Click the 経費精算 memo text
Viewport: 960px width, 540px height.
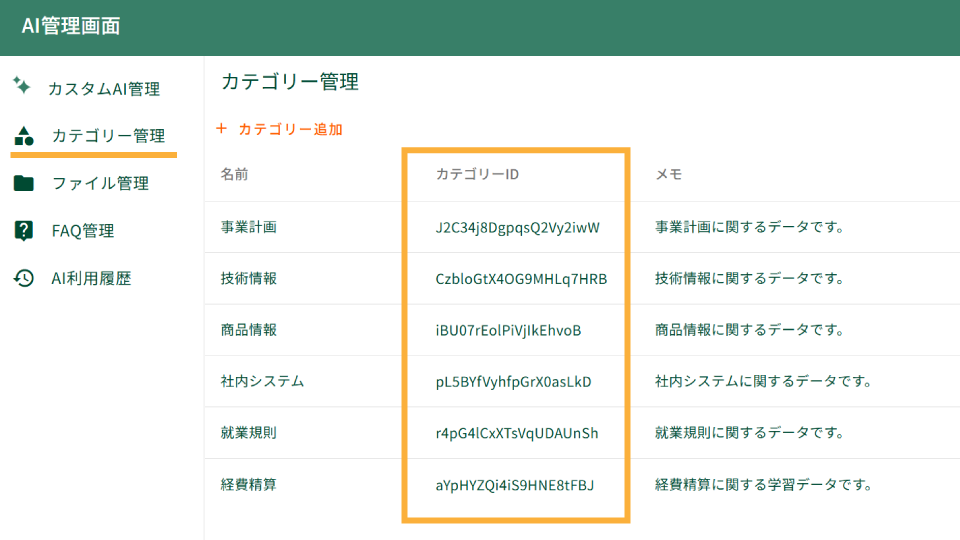(x=764, y=485)
